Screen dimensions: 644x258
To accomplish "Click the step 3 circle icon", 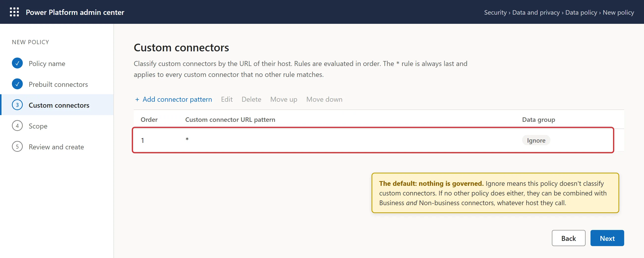I will pyautogui.click(x=17, y=105).
